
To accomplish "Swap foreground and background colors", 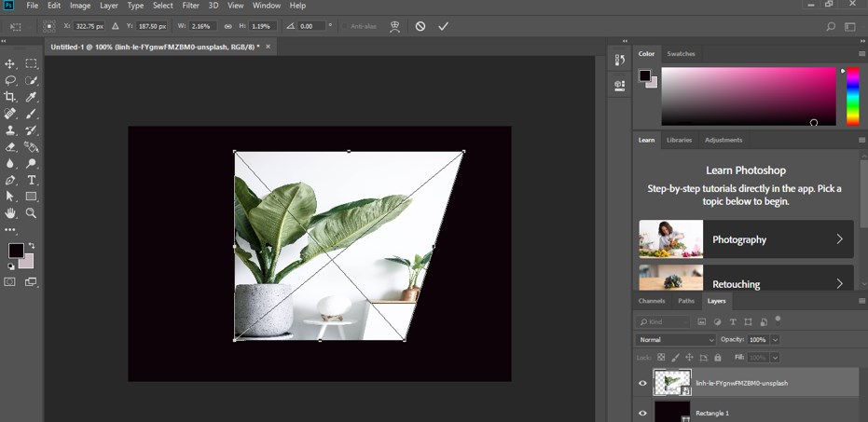I will pos(32,246).
